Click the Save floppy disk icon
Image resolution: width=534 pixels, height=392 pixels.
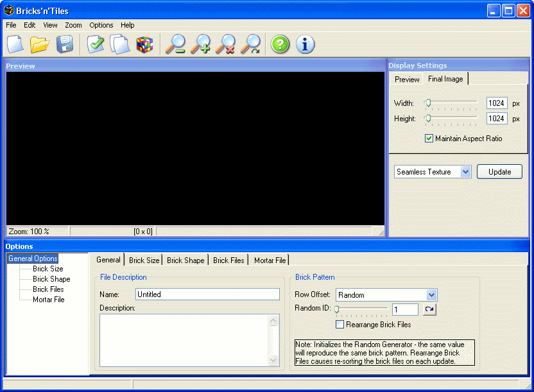click(x=64, y=44)
